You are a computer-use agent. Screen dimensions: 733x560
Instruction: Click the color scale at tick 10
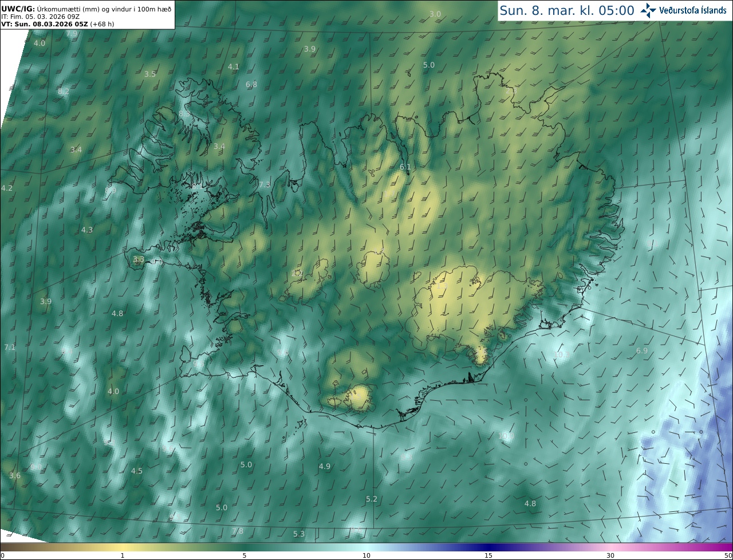366,555
